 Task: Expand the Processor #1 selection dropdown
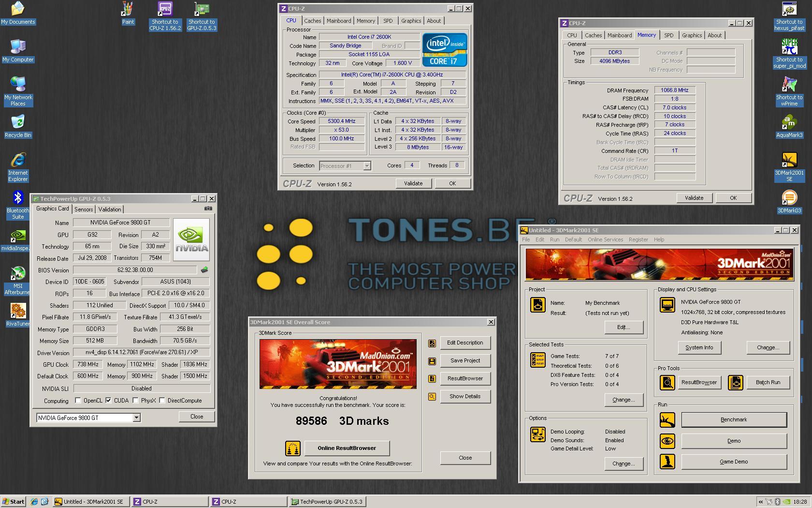coord(367,166)
